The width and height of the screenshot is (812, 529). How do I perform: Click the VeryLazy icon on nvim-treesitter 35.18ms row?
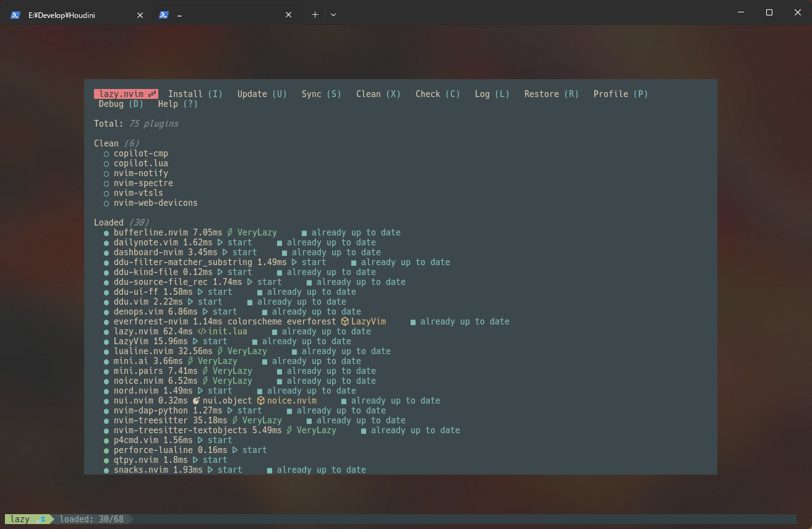(x=235, y=420)
